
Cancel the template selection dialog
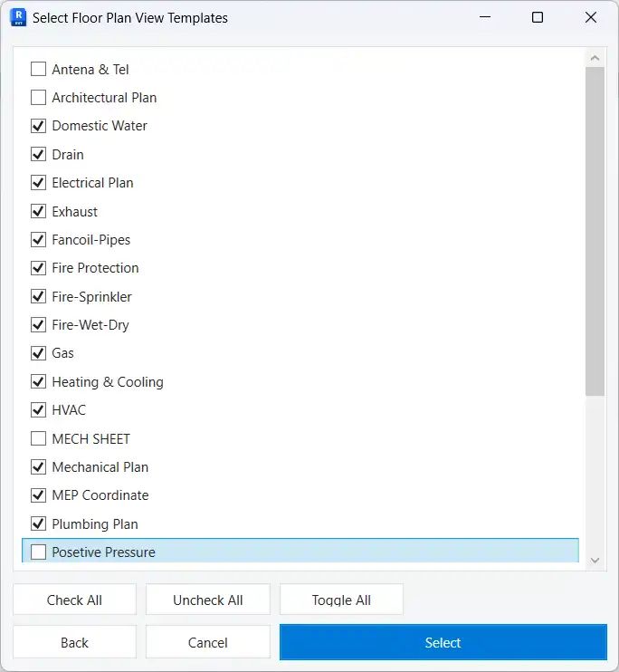[208, 642]
